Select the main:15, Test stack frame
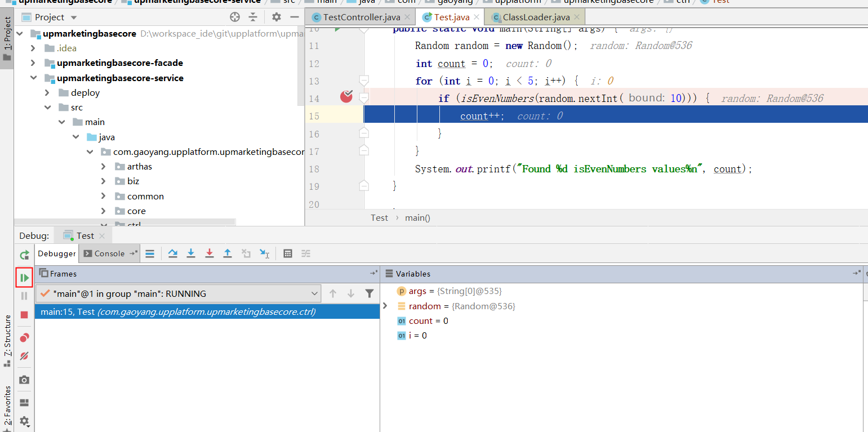The width and height of the screenshot is (868, 432). pos(207,311)
